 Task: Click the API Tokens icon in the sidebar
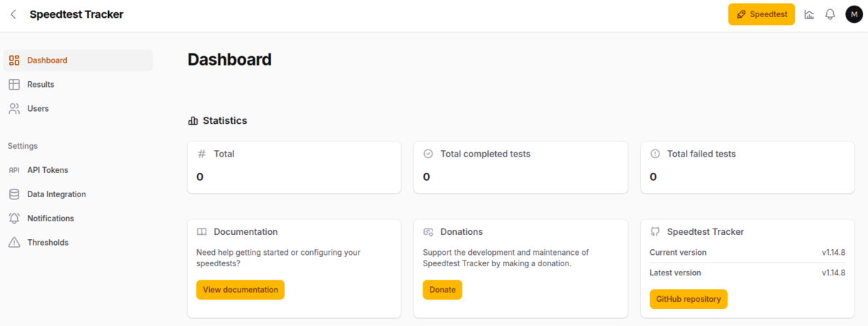[x=14, y=170]
